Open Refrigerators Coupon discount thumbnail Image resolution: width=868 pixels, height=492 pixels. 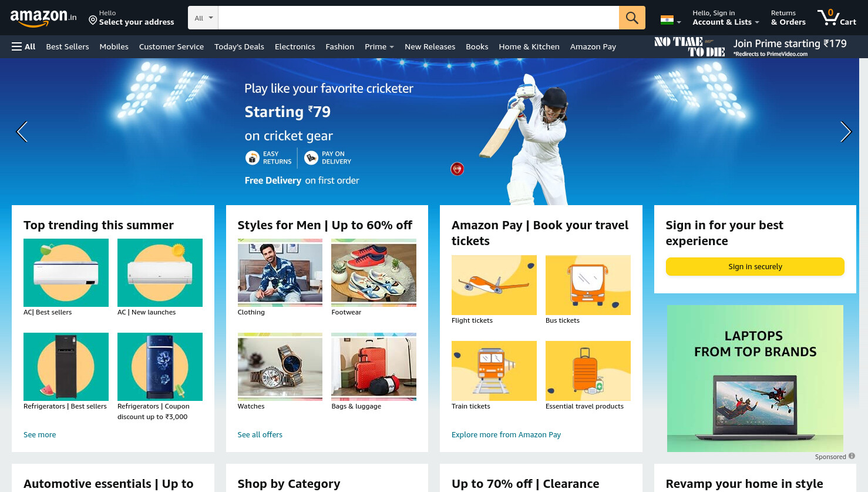pyautogui.click(x=160, y=367)
